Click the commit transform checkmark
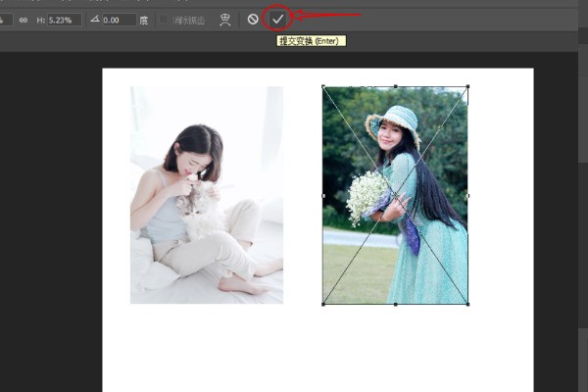Image resolution: width=588 pixels, height=392 pixels. 278,19
